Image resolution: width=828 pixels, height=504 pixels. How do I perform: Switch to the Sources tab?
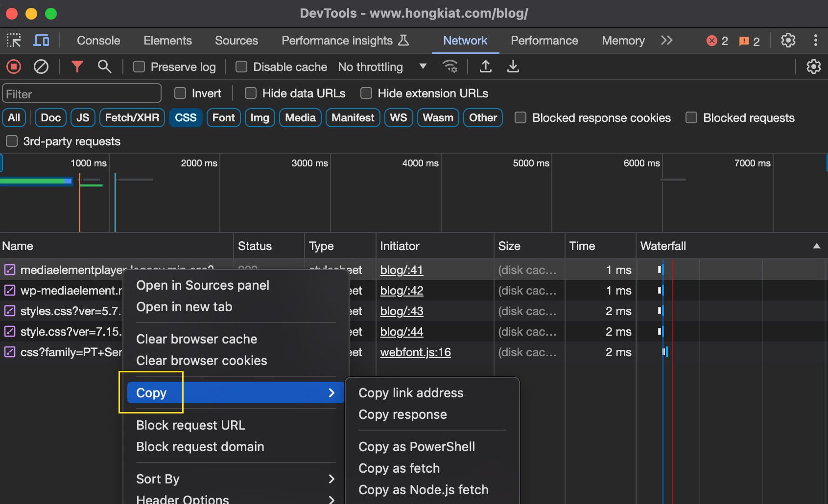tap(237, 41)
